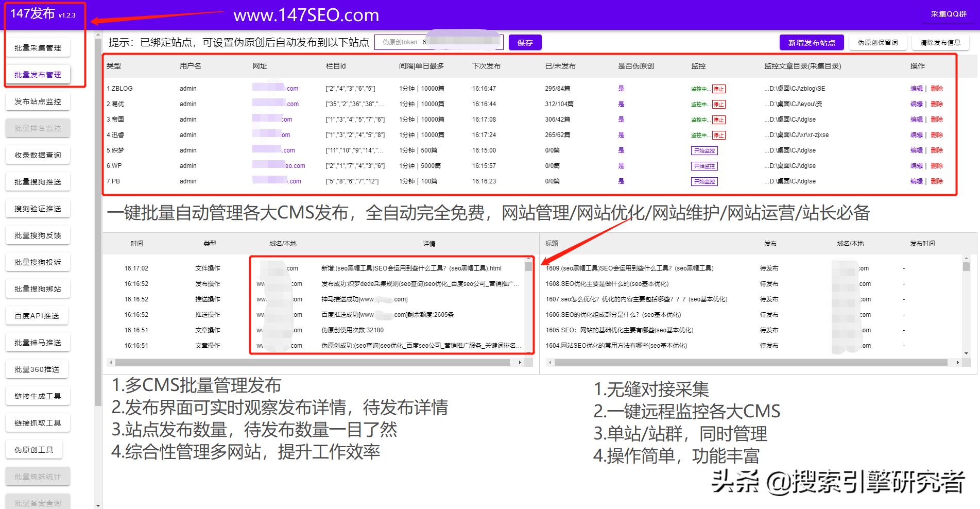Open 发布站点监控 panel
The image size is (980, 509).
38,101
